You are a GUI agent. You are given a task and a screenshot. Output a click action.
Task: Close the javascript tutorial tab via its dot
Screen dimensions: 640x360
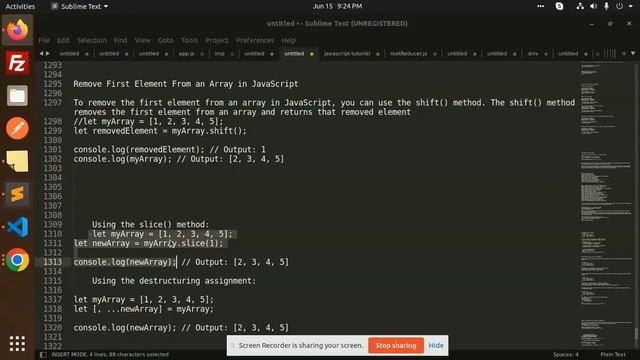tap(378, 54)
